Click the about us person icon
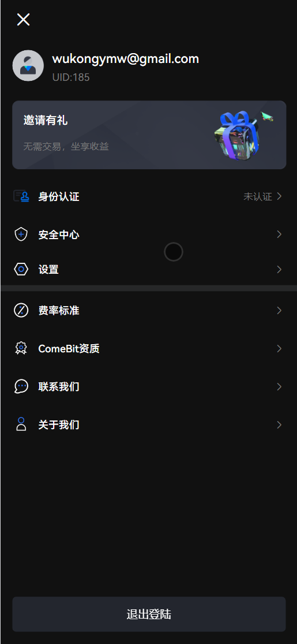Image resolution: width=297 pixels, height=644 pixels. pos(21,425)
